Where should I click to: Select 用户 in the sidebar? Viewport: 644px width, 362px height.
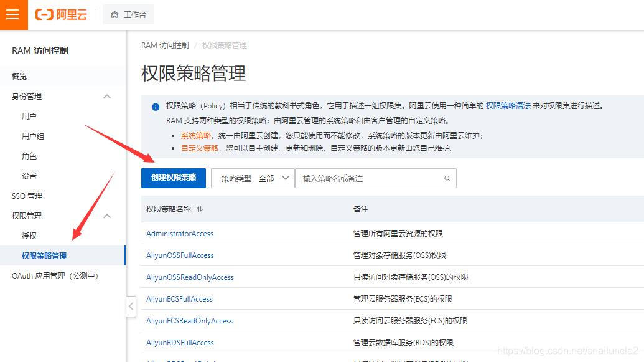click(x=29, y=116)
